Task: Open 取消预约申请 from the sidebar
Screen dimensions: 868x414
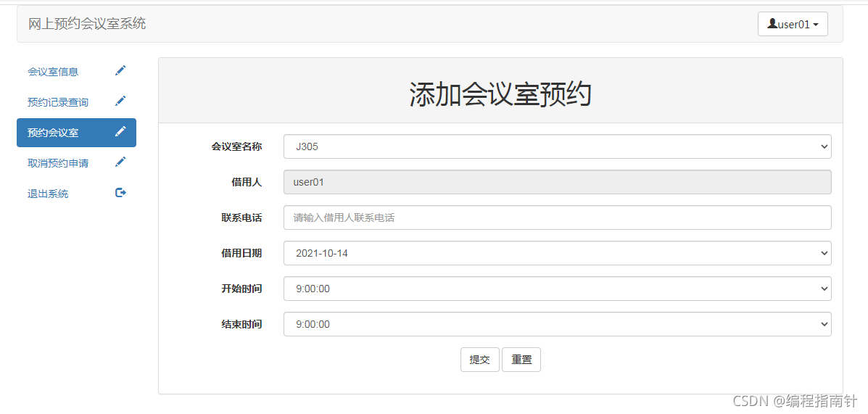Action: point(76,163)
